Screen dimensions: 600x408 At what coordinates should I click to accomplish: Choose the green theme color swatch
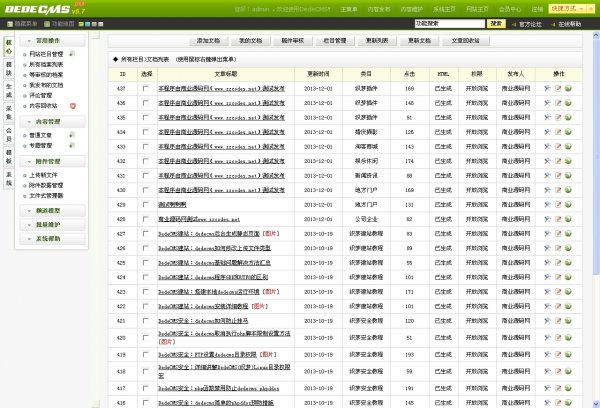pos(81,24)
